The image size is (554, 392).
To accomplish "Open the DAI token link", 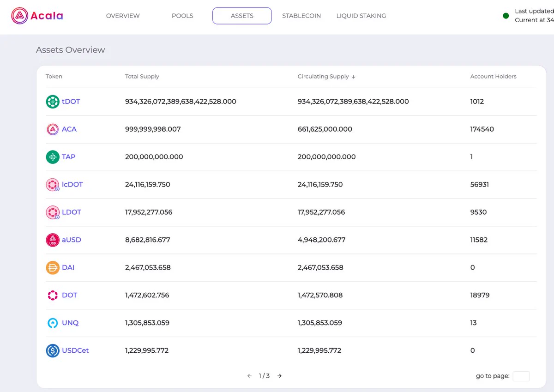I will [x=68, y=268].
